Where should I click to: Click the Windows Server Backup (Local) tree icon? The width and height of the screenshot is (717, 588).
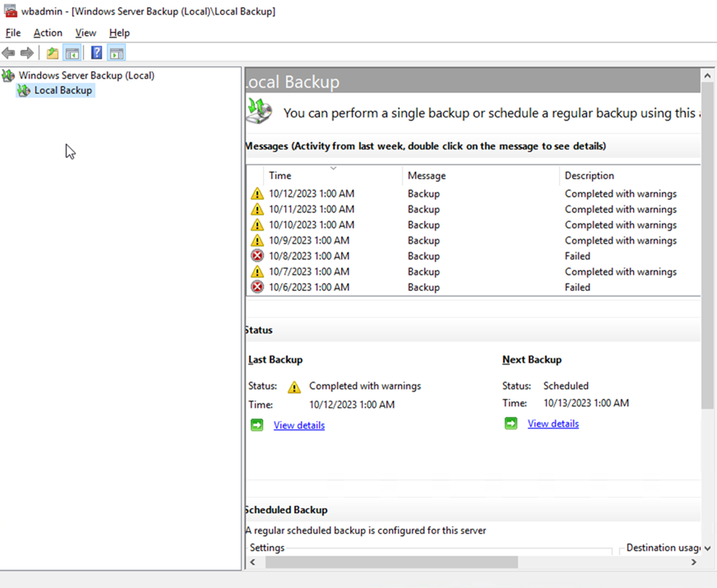(8, 76)
